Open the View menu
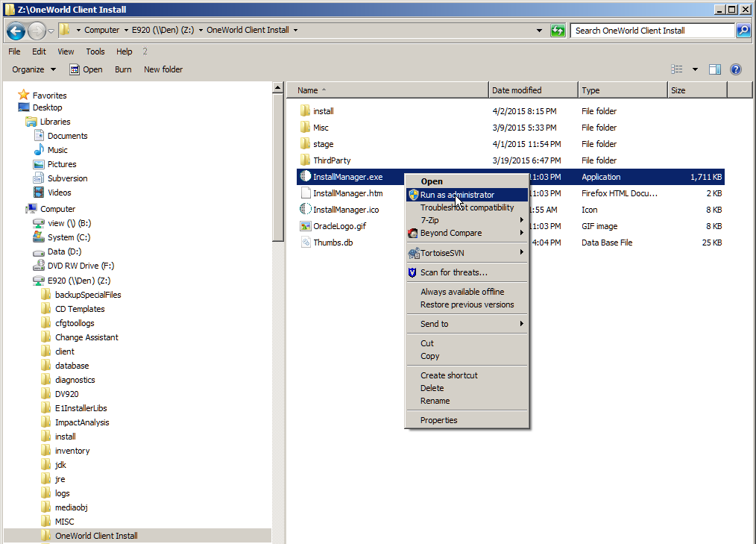756x544 pixels. [x=66, y=51]
